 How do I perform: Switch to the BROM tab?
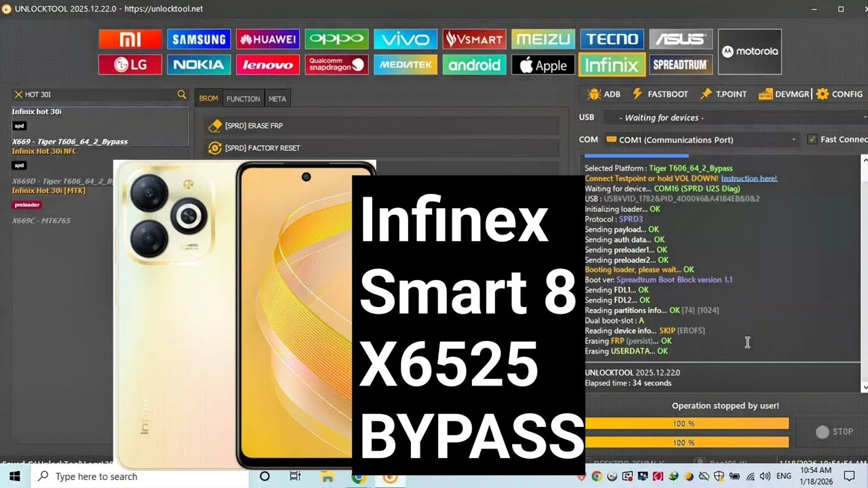click(208, 99)
